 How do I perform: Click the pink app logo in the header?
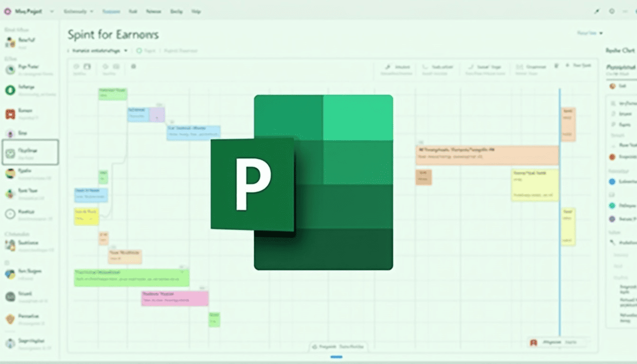(x=8, y=11)
